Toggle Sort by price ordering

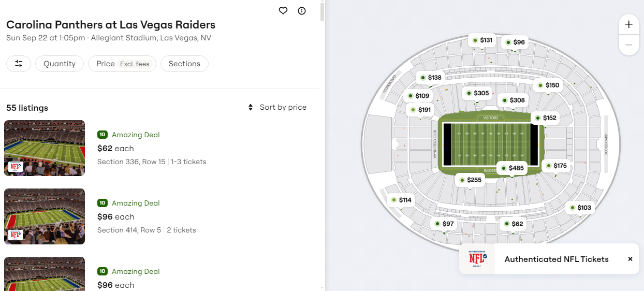(x=277, y=107)
